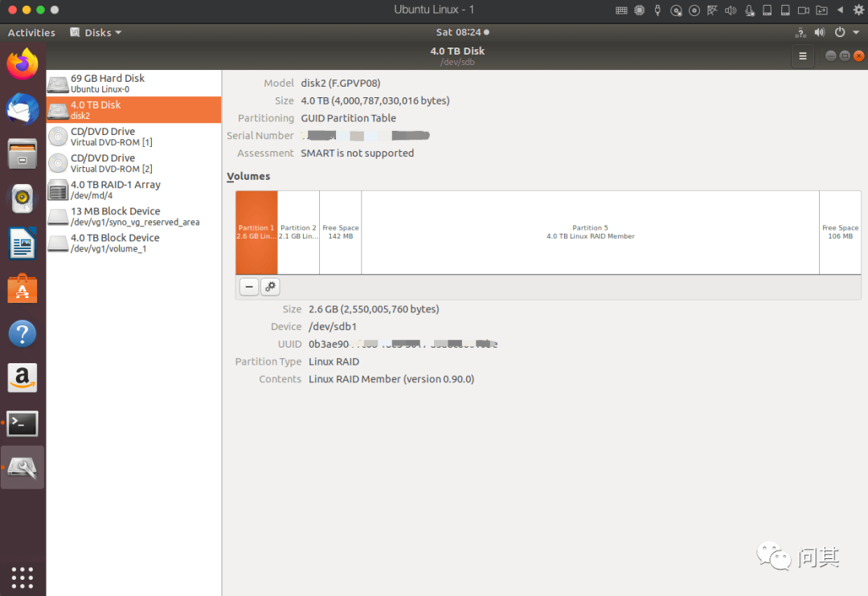The width and height of the screenshot is (868, 596).
Task: Open Ubuntu Software store icon
Action: (23, 288)
